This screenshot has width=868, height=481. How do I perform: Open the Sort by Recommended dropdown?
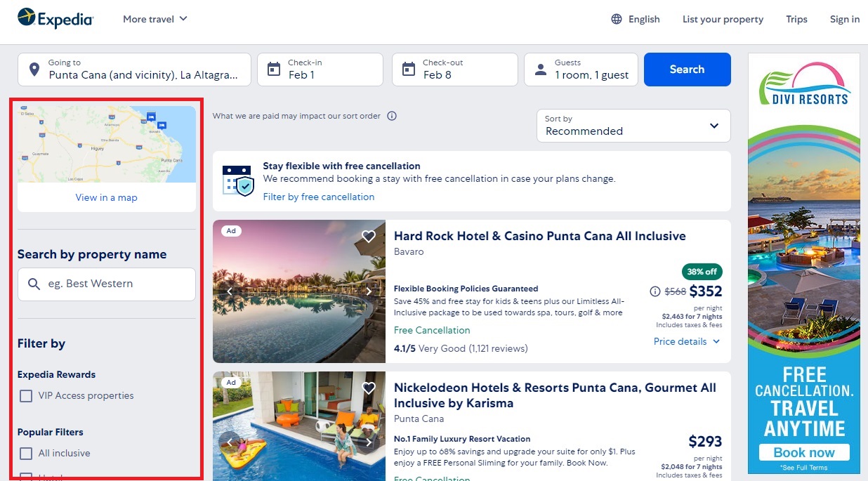click(x=633, y=126)
